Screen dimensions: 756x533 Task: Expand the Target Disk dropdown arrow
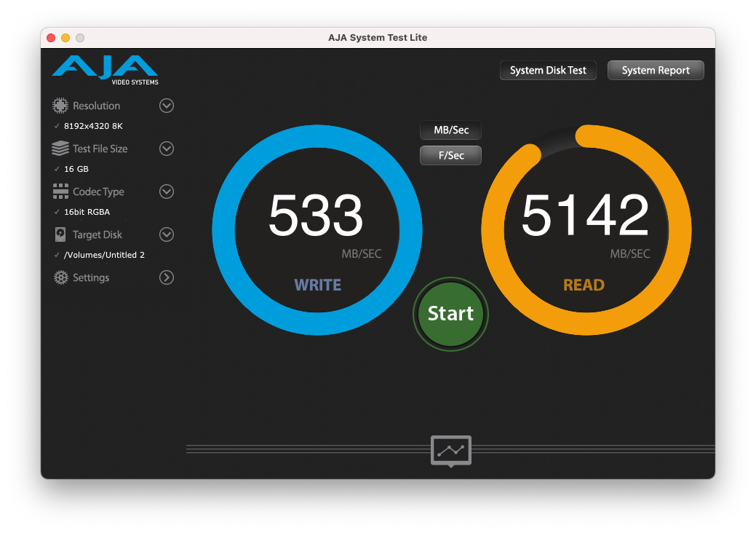[167, 234]
